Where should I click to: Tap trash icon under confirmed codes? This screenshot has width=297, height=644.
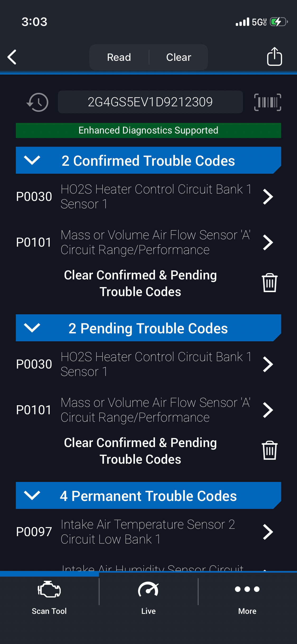pyautogui.click(x=270, y=283)
